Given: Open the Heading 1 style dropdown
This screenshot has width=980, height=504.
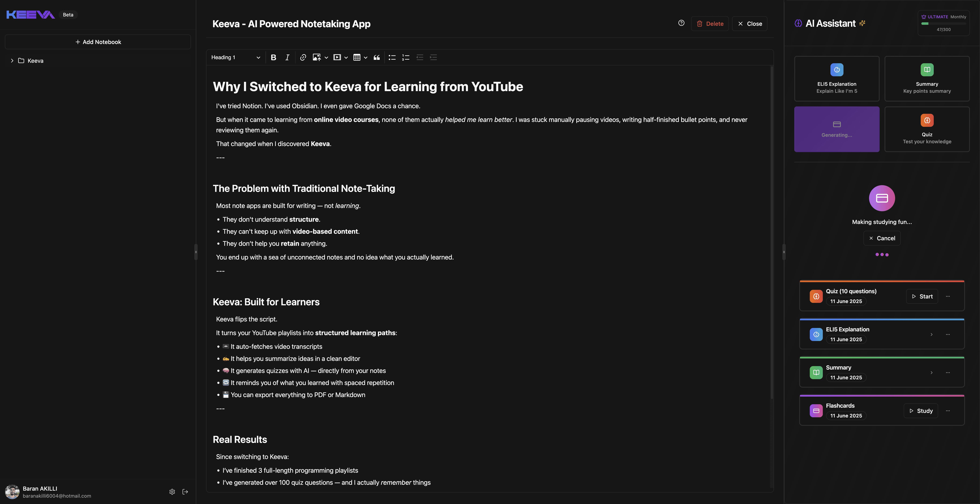Looking at the screenshot, I should 236,58.
